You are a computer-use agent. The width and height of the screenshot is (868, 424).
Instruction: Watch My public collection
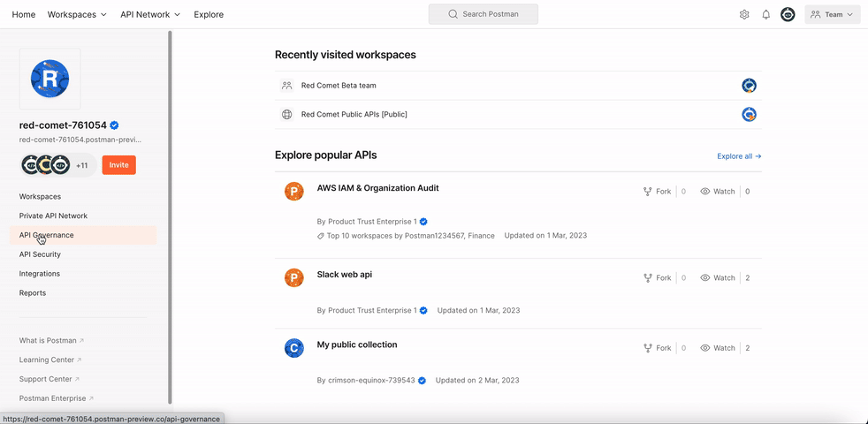tap(718, 348)
